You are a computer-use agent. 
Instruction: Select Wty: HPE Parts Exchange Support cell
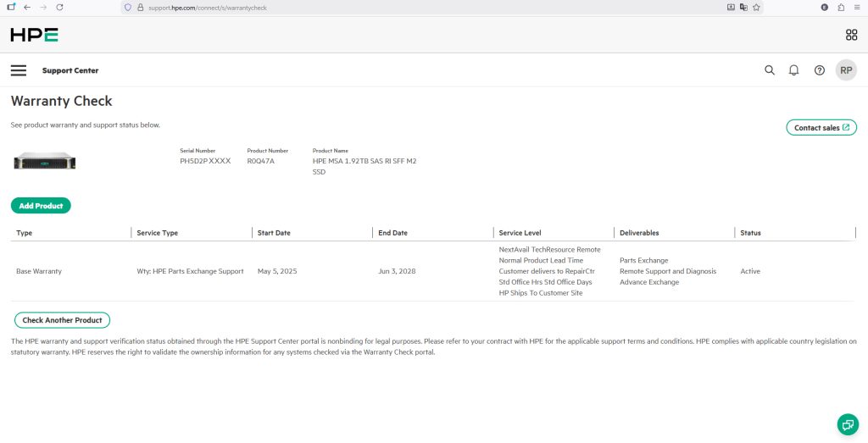click(190, 272)
